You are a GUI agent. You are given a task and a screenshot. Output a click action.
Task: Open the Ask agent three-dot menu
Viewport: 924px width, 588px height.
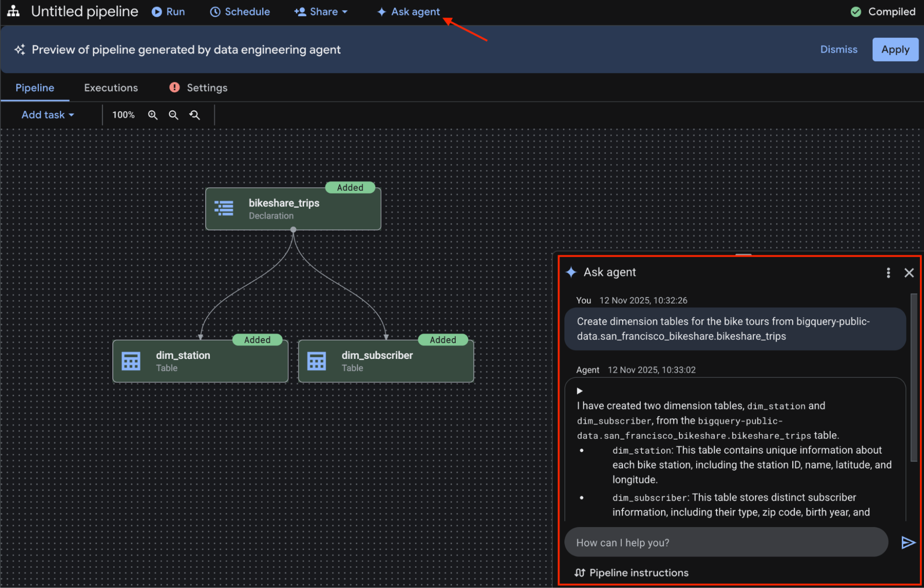click(x=888, y=273)
